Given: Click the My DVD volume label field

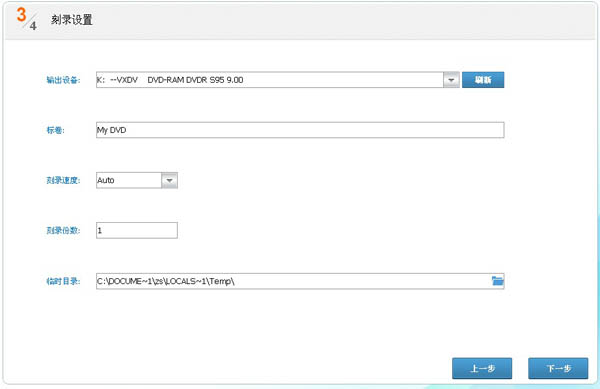Looking at the screenshot, I should (300, 130).
